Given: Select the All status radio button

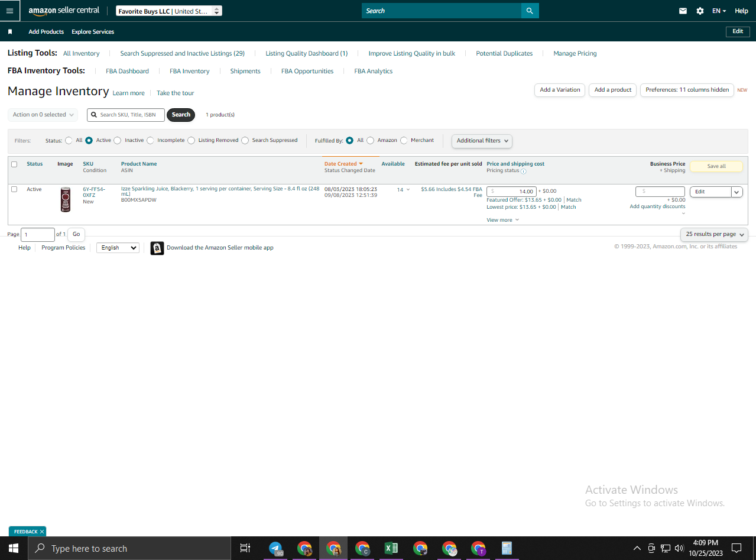Looking at the screenshot, I should (x=69, y=141).
